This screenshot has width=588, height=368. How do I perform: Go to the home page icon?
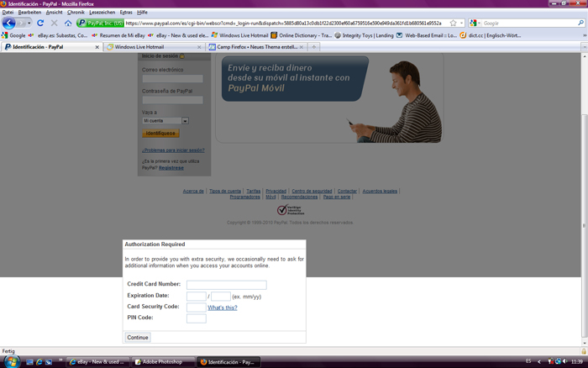click(68, 24)
